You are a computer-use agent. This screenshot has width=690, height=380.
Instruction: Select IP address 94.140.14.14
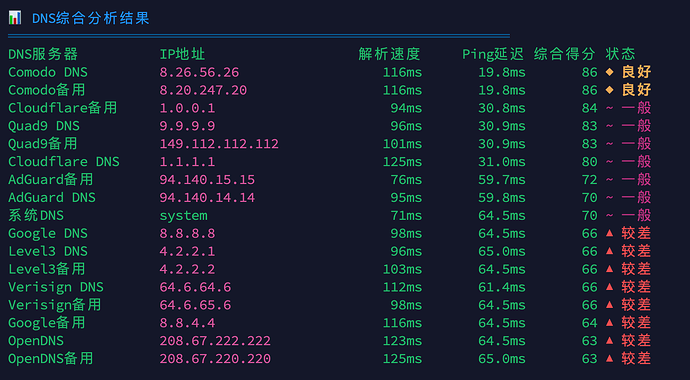coord(207,197)
